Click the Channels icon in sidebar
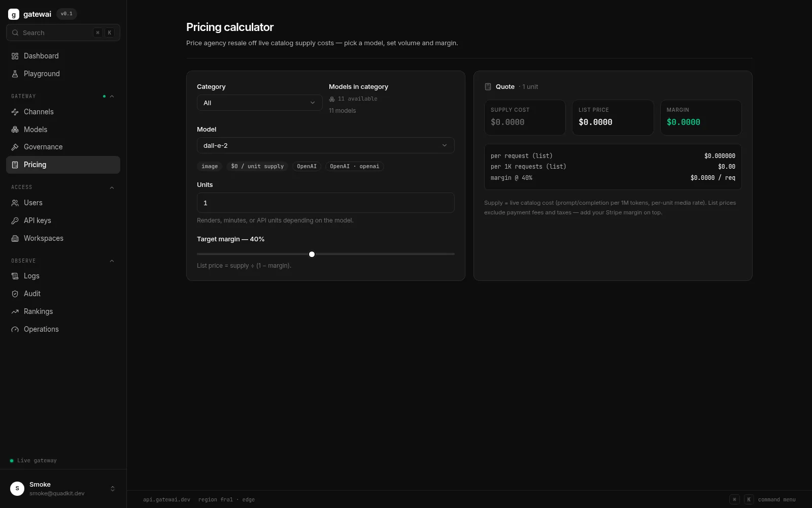The image size is (812, 508). [x=15, y=112]
